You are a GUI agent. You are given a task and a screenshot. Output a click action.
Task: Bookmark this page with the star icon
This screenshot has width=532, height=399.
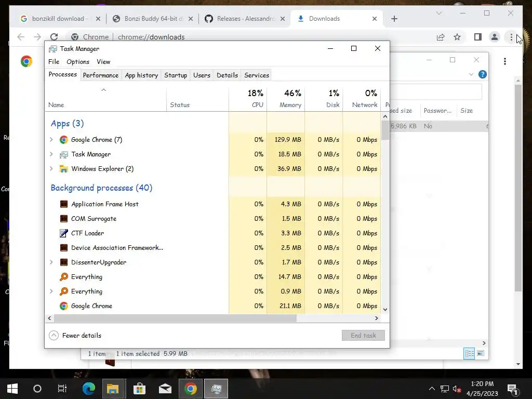tap(457, 37)
